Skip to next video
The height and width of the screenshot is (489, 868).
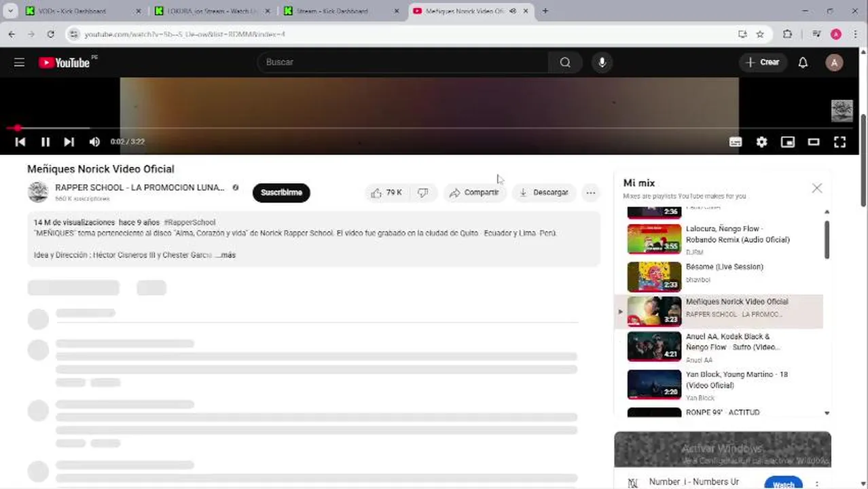coord(69,142)
